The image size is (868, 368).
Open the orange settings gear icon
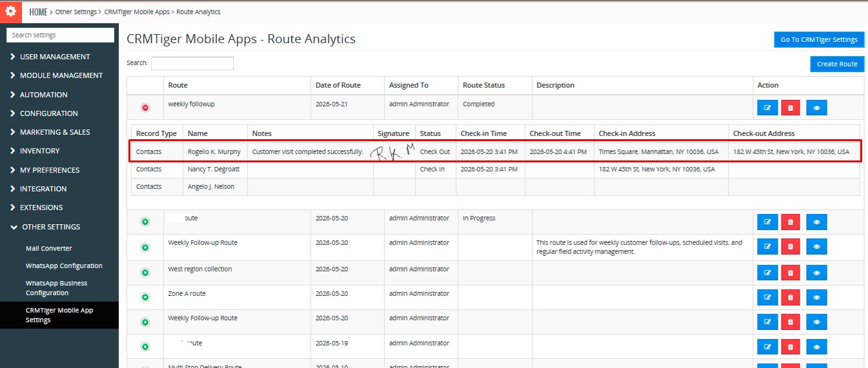tap(10, 11)
